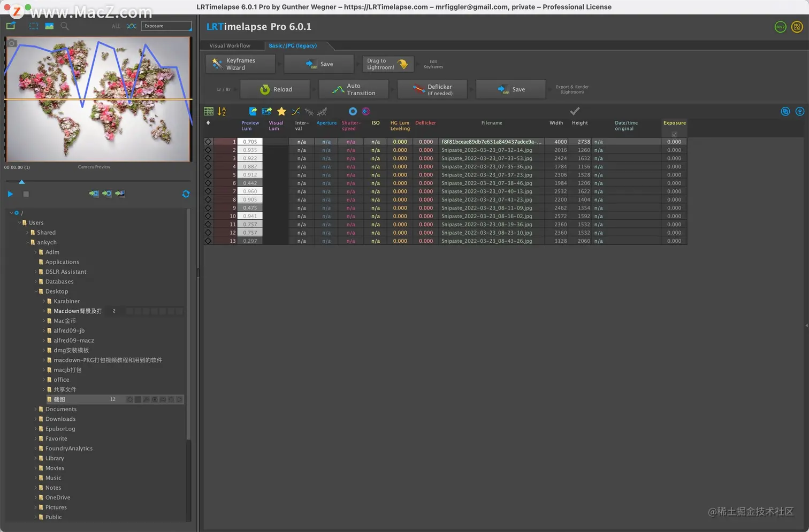Click the stop button below the preview
The width and height of the screenshot is (809, 532).
pyautogui.click(x=26, y=194)
